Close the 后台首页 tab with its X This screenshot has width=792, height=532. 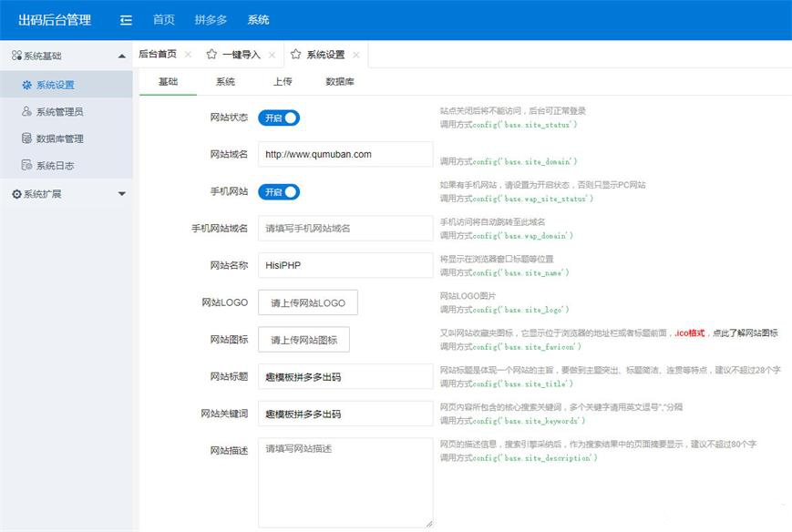[x=188, y=55]
